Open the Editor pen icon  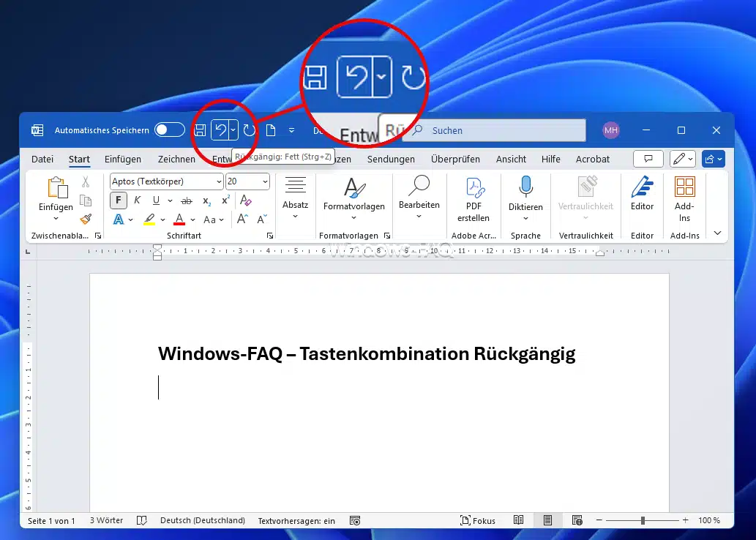(x=642, y=187)
